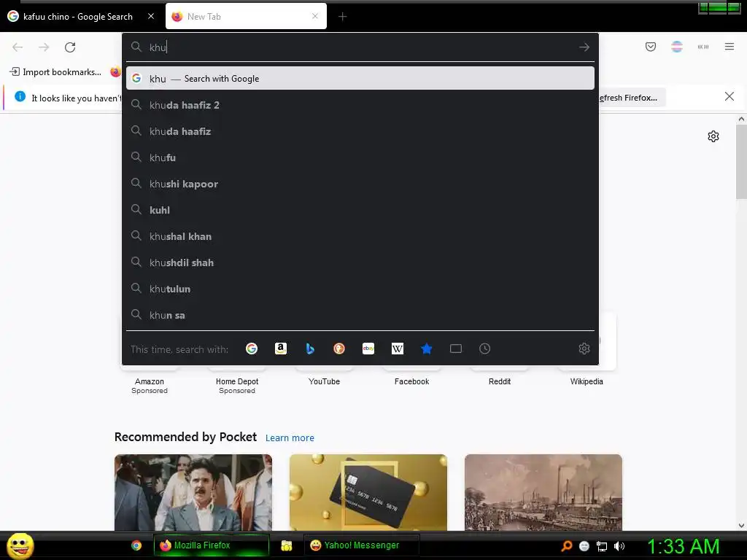
Task: Switch to Mozilla Firefox taskbar button
Action: 211,545
